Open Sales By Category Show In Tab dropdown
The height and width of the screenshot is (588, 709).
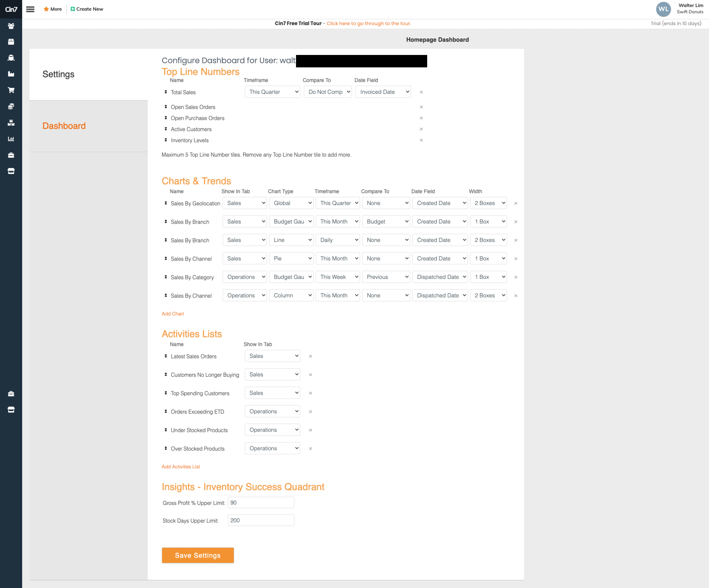click(245, 277)
